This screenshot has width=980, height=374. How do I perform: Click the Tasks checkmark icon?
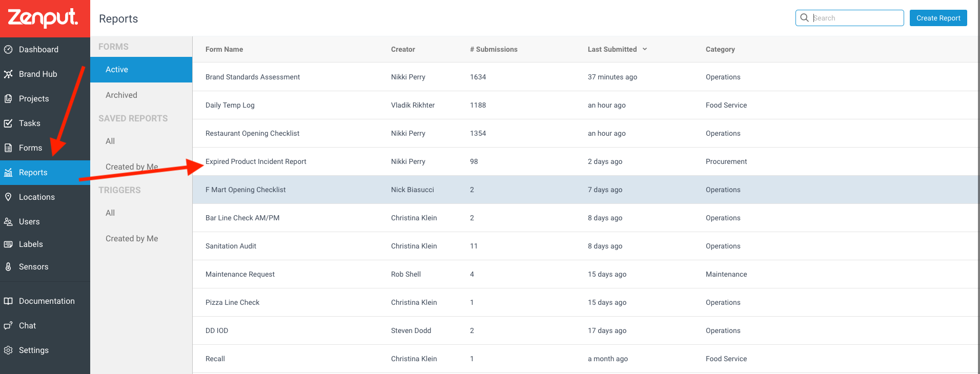coord(8,123)
